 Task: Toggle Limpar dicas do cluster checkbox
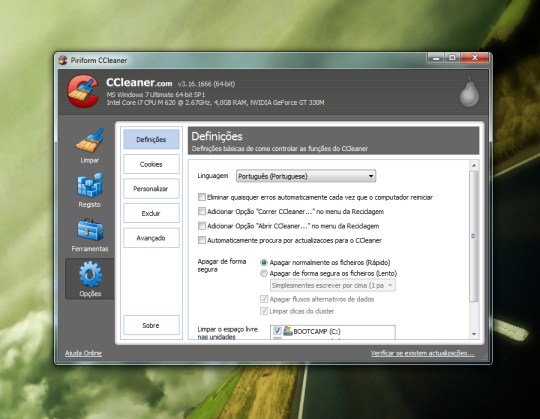(x=264, y=311)
